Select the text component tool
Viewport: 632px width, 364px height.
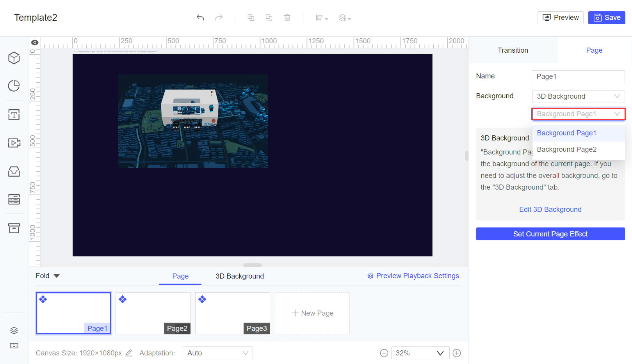point(14,115)
